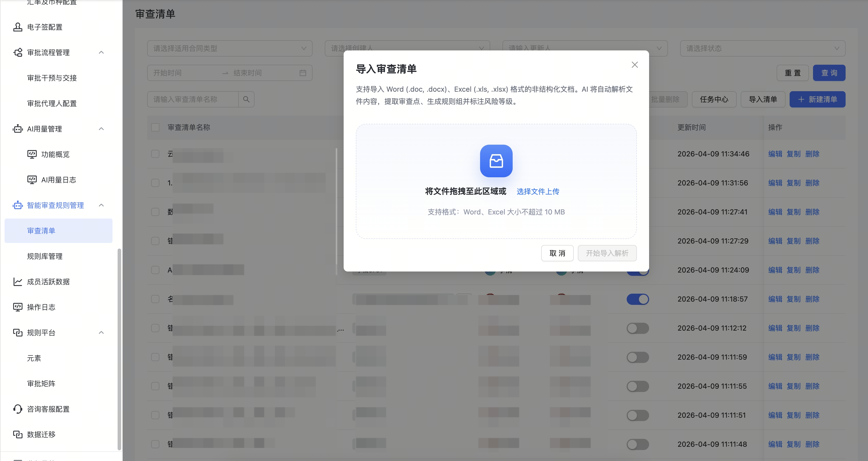Screen dimensions: 868x461
Task: Turn off toggle in row 11:18:57
Action: pos(638,299)
